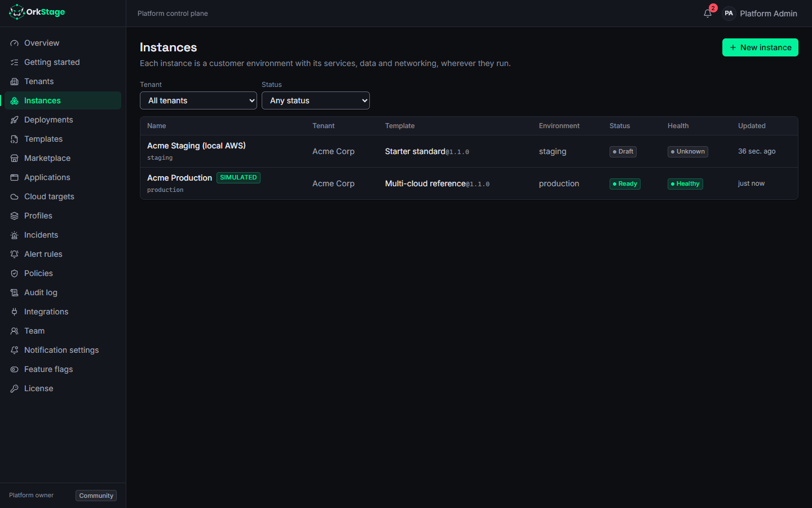The image size is (812, 508).
Task: Click the Template column header
Action: pyautogui.click(x=400, y=126)
